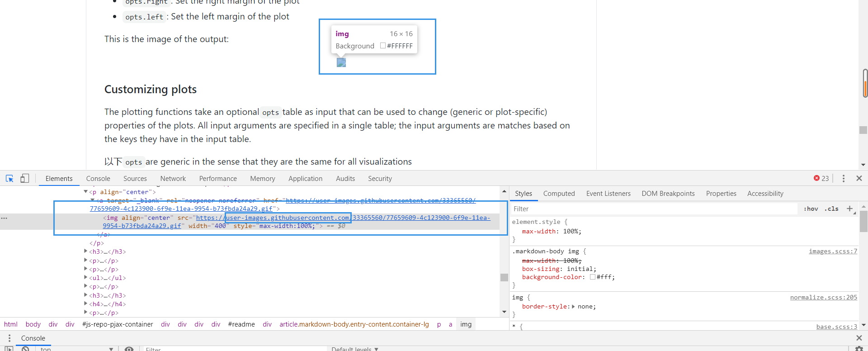The height and width of the screenshot is (351, 868).
Task: Select #readme breadcrumb
Action: 241,324
